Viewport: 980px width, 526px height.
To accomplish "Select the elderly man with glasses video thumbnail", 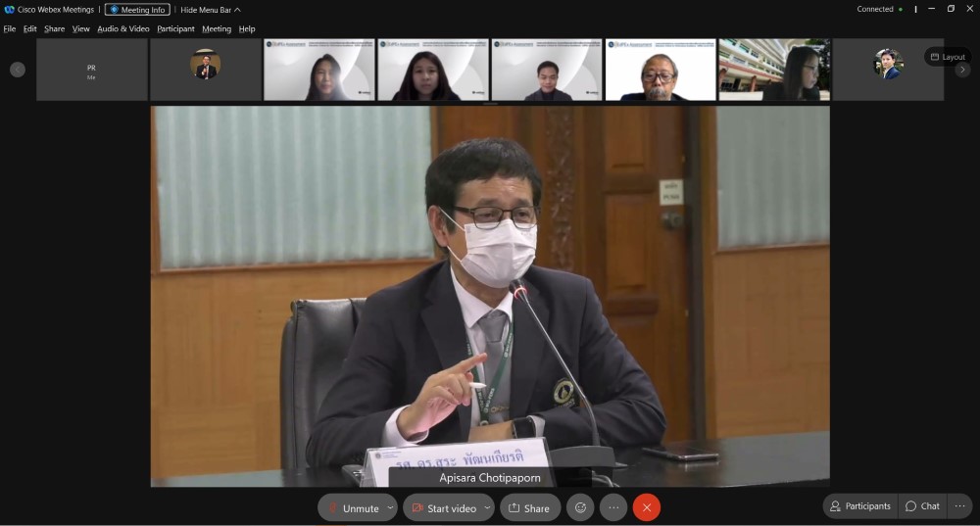I will point(660,70).
